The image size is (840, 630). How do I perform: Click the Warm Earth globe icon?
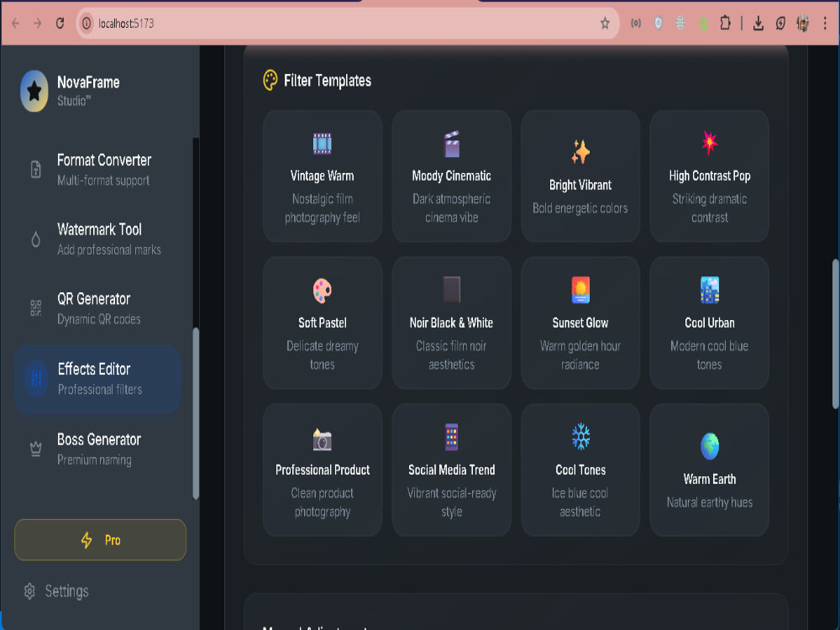[x=709, y=446]
